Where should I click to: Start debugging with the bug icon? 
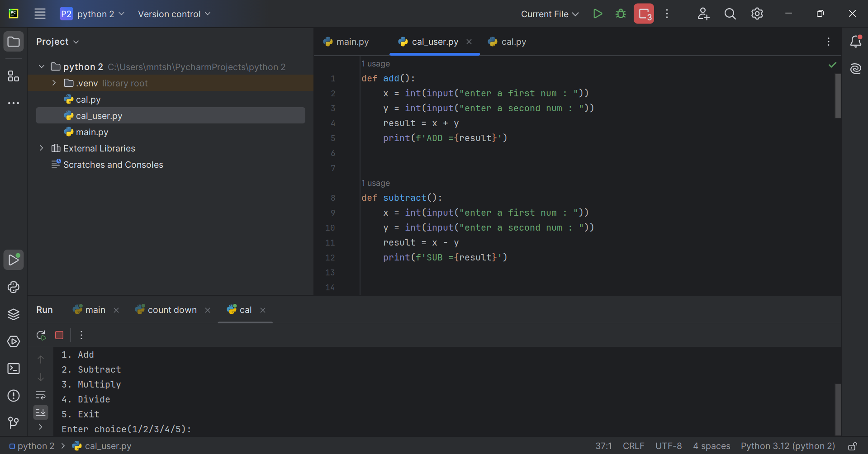tap(621, 14)
